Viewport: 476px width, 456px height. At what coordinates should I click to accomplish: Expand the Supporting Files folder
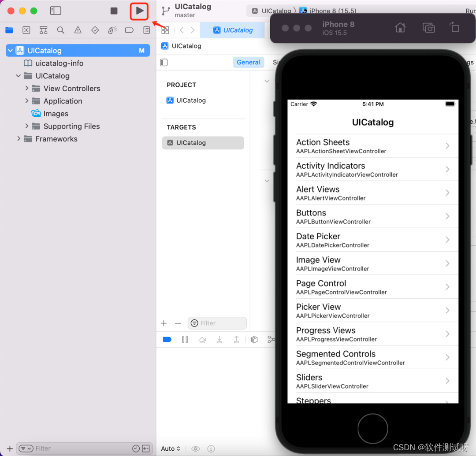(x=27, y=126)
